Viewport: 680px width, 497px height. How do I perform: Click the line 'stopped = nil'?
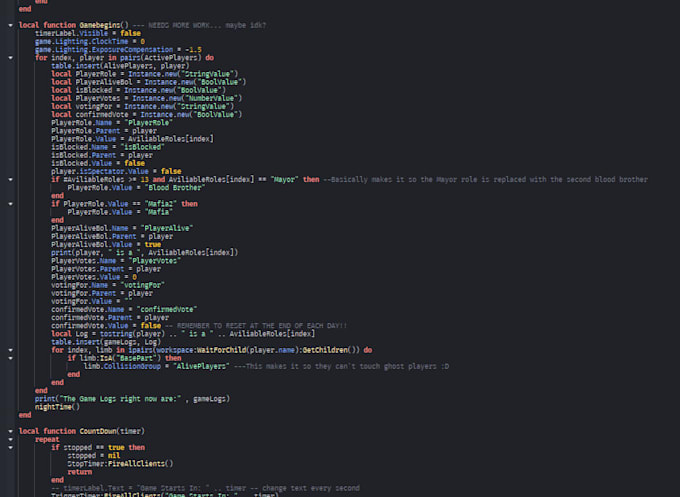(x=94, y=456)
